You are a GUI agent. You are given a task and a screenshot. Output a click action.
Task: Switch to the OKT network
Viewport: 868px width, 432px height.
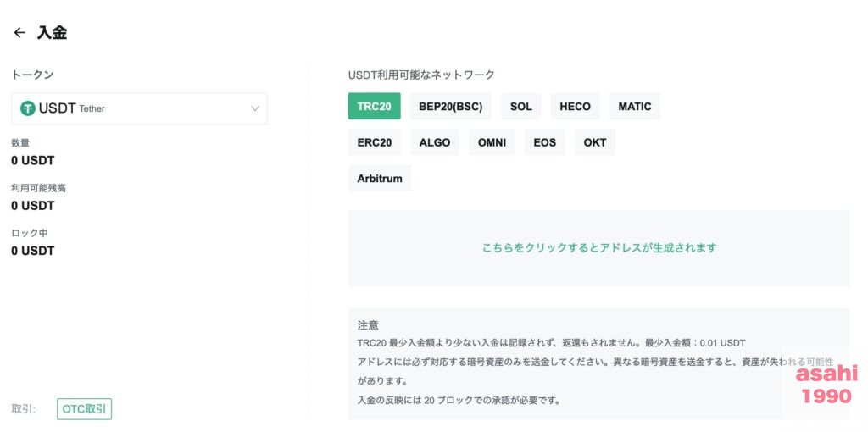pos(595,142)
